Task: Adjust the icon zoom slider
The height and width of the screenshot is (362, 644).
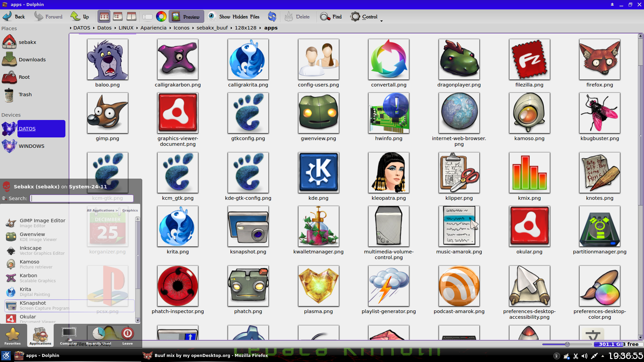Action: pyautogui.click(x=567, y=344)
